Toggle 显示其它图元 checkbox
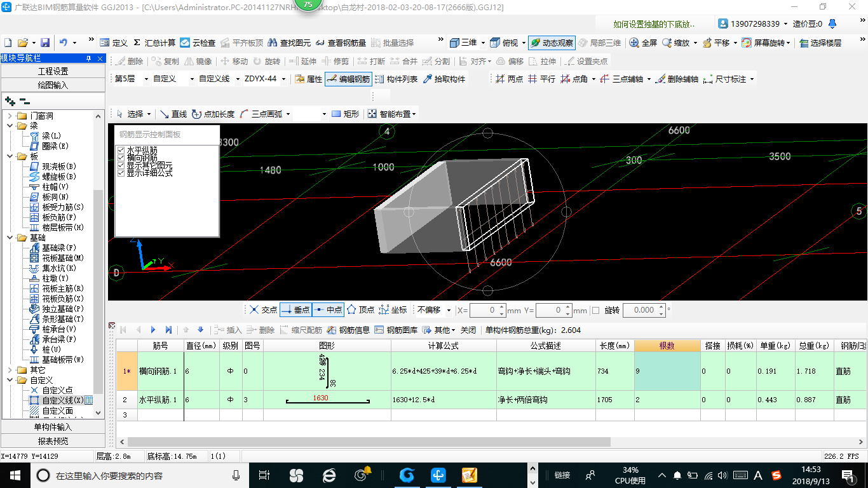The height and width of the screenshot is (488, 868). pos(121,165)
